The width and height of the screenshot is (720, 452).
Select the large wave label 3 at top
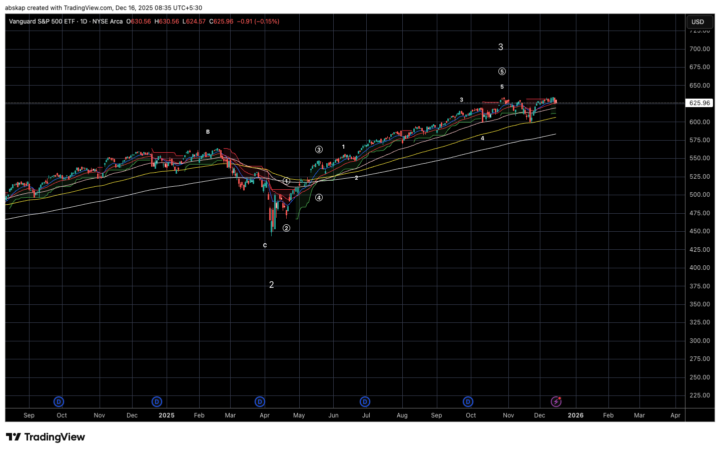pos(501,47)
